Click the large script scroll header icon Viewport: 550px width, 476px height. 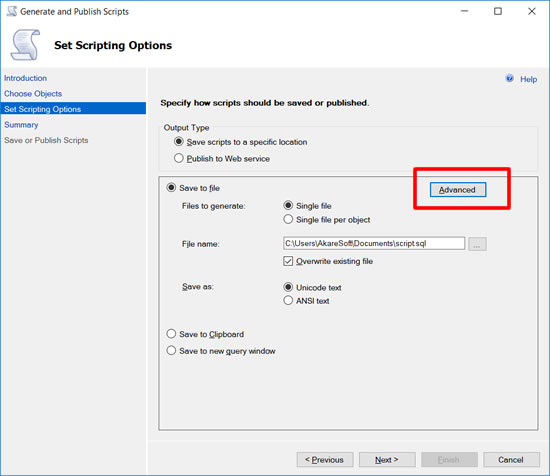click(25, 45)
